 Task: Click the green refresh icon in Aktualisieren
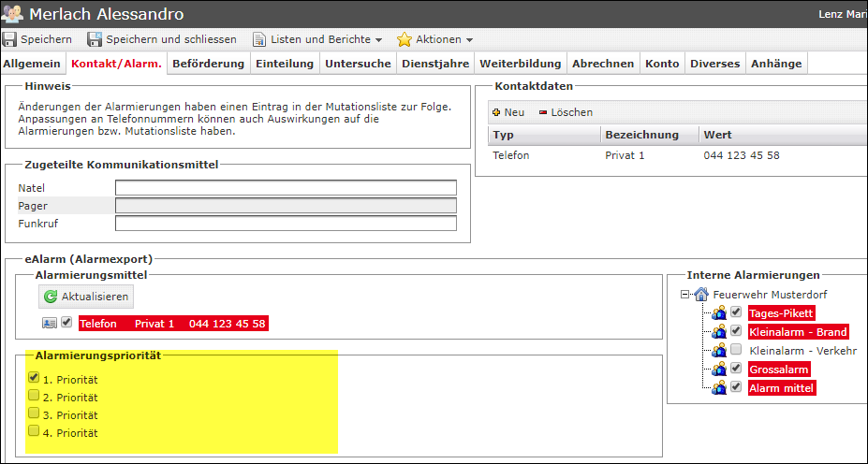coord(51,297)
